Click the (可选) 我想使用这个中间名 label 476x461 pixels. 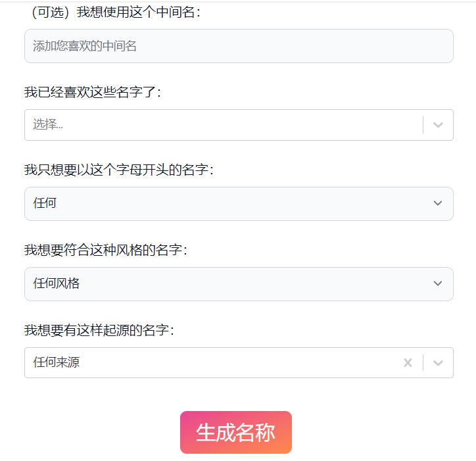115,12
